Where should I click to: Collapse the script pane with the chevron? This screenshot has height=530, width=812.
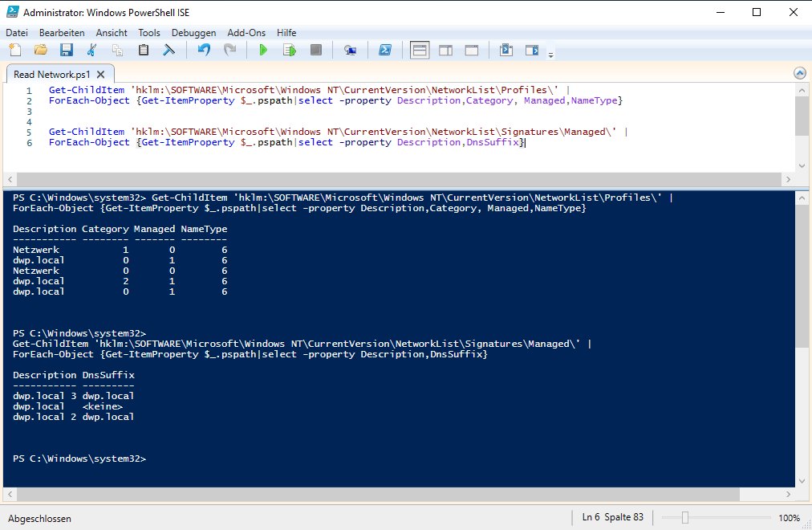pyautogui.click(x=799, y=72)
